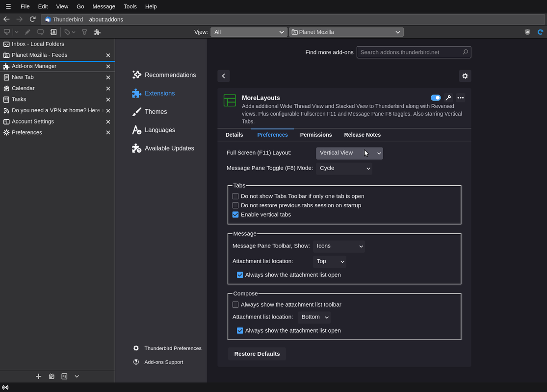
Task: Open Recommendations category
Action: [164, 75]
